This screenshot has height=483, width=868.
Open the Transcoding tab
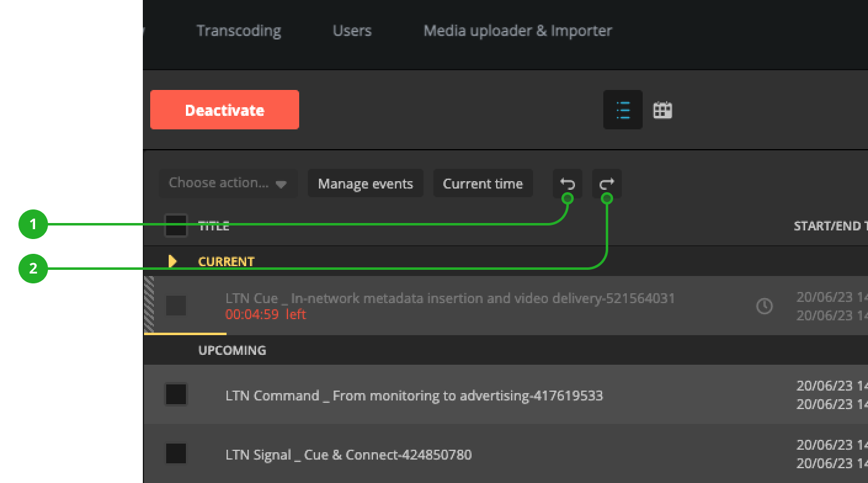(x=239, y=31)
